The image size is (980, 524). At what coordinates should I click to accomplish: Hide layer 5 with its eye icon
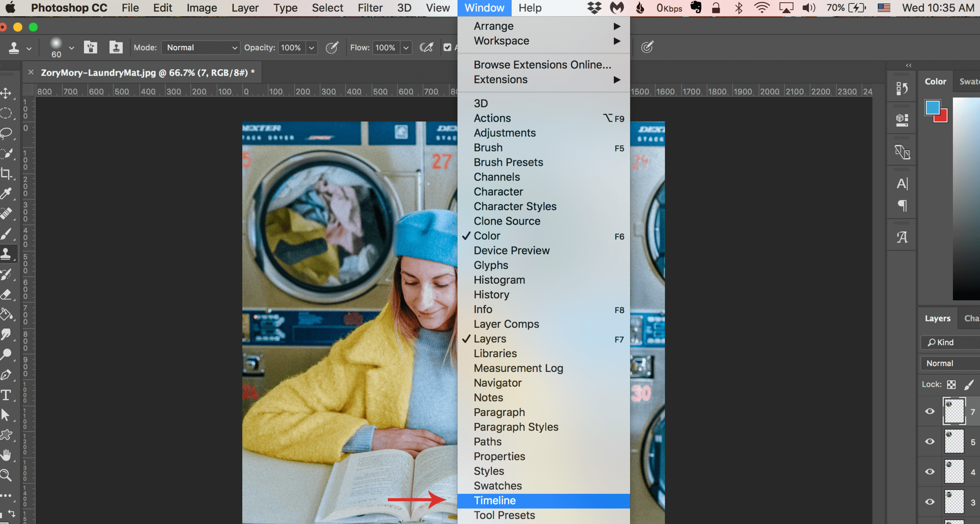click(x=929, y=441)
